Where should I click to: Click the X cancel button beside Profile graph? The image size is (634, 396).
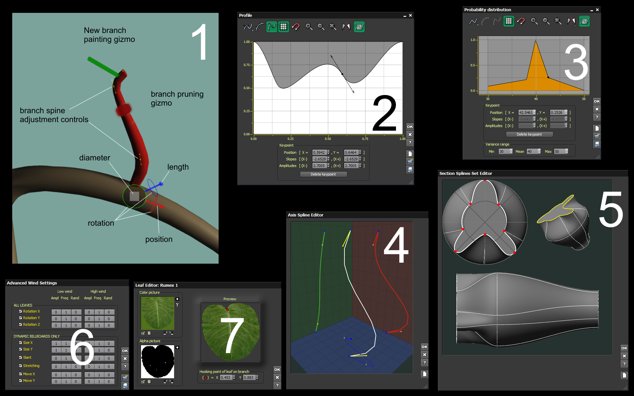(x=410, y=134)
